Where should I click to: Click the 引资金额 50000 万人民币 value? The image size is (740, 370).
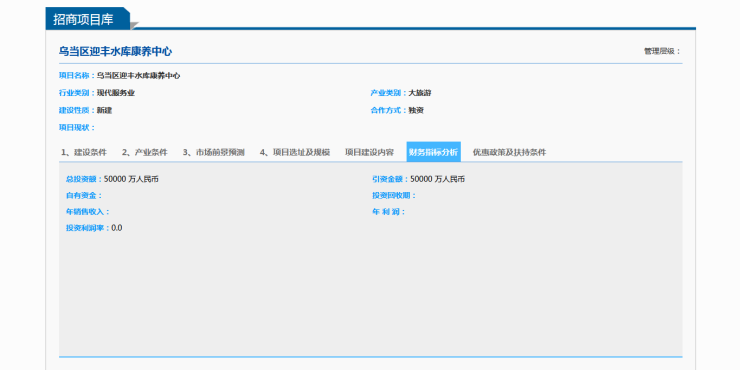pyautogui.click(x=437, y=179)
